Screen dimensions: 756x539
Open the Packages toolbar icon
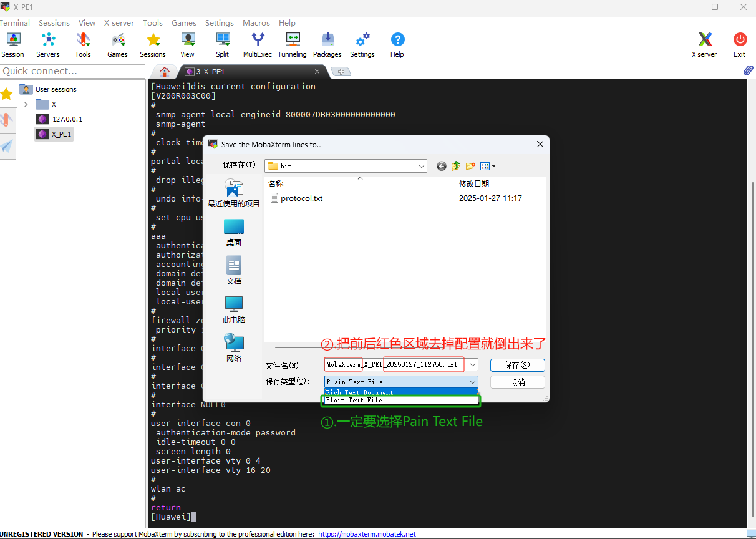(x=327, y=46)
